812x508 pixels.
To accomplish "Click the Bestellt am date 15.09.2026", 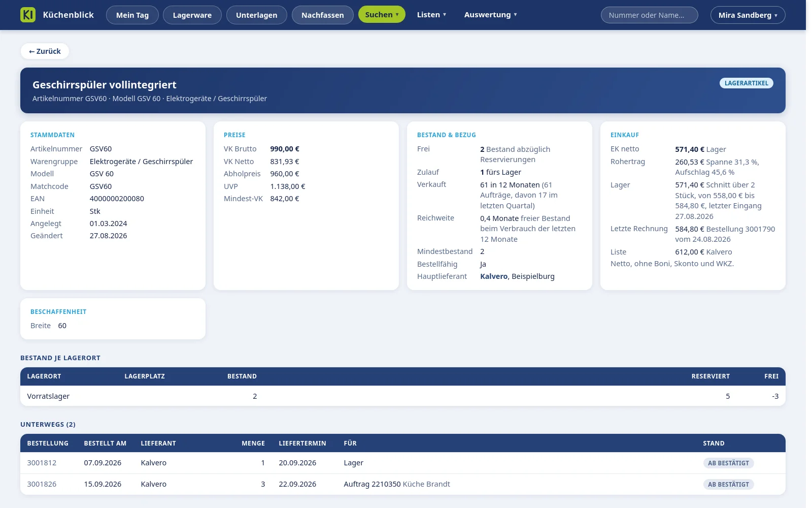I will [x=103, y=484].
